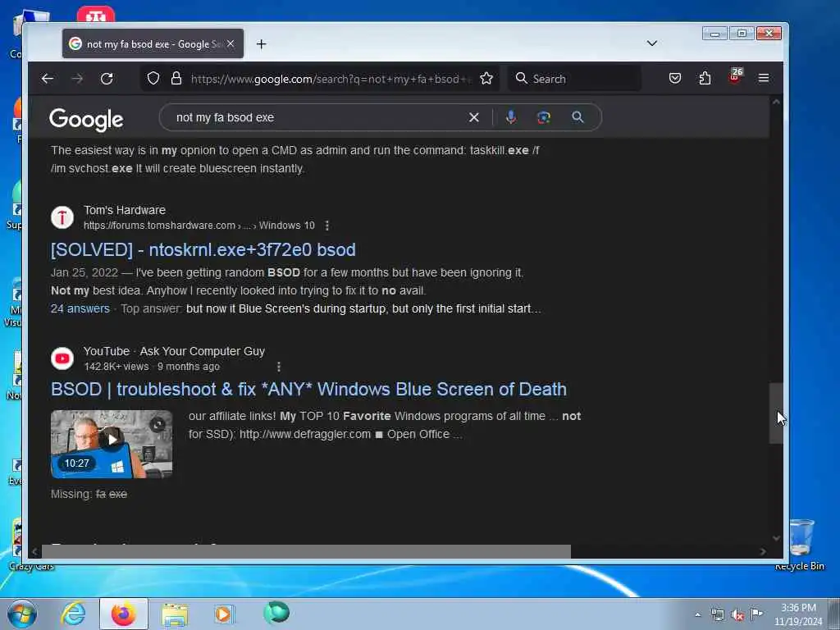Screen dimensions: 840x630
Task: Open more options for YouTube result
Action: 279,367
